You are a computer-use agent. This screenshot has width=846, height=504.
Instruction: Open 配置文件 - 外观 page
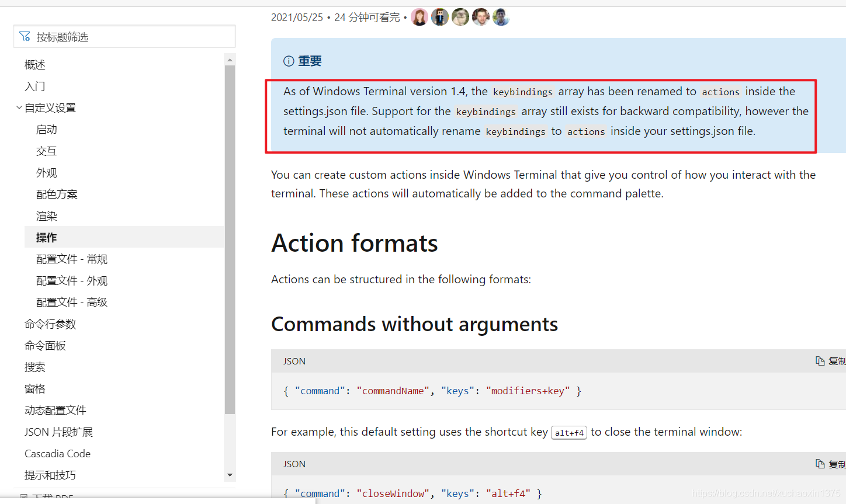72,280
